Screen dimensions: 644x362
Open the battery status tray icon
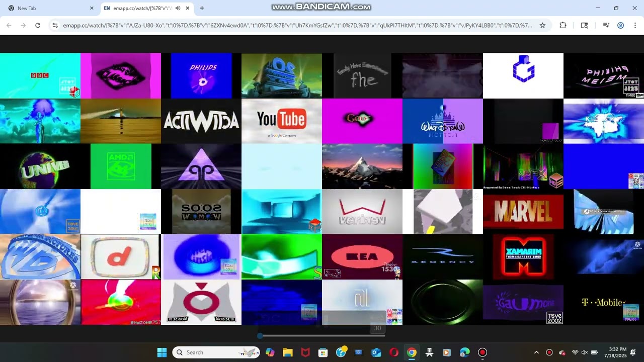(594, 352)
